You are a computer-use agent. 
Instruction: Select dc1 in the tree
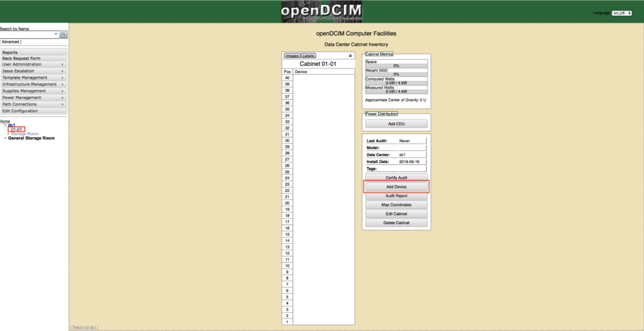(11, 125)
